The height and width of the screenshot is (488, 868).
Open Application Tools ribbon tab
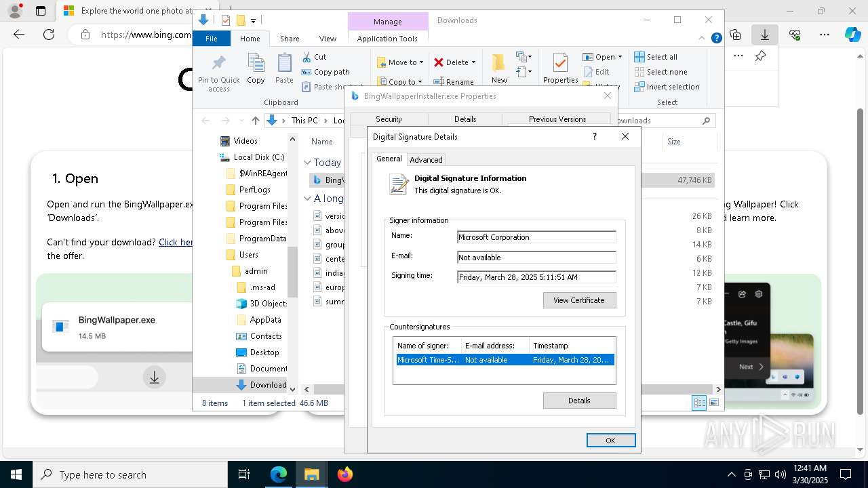pos(387,39)
